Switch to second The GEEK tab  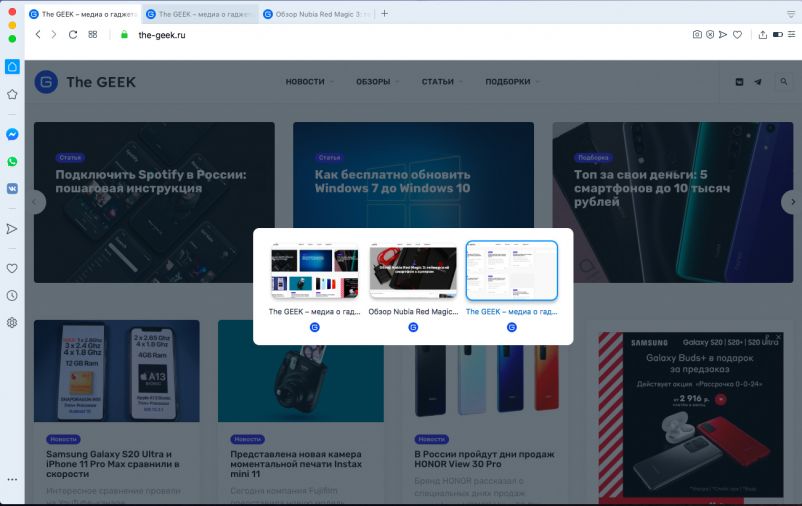click(x=200, y=14)
